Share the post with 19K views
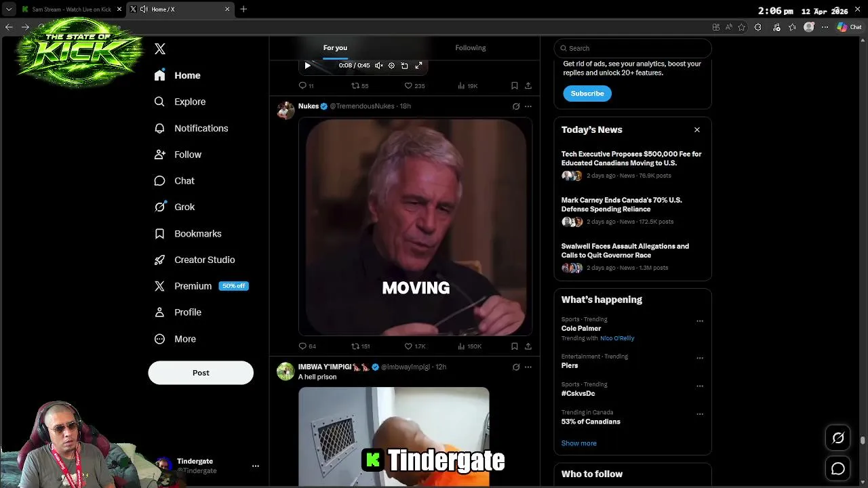Image resolution: width=868 pixels, height=488 pixels. point(528,86)
